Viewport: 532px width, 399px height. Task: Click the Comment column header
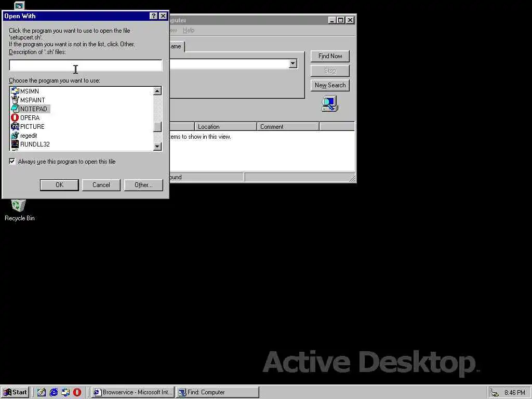[288, 127]
